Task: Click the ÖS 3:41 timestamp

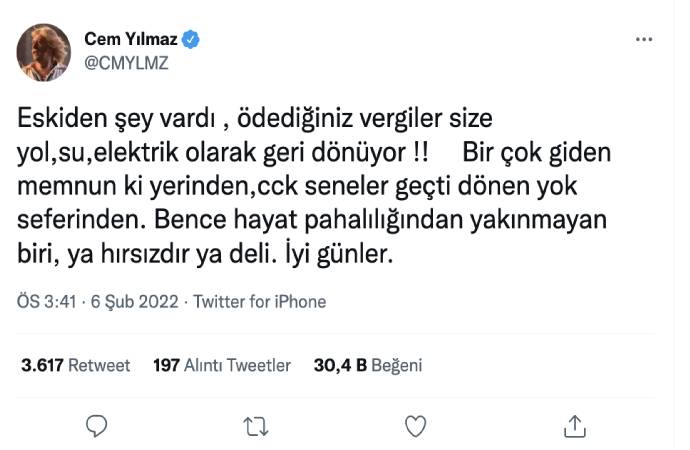Action: (44, 301)
